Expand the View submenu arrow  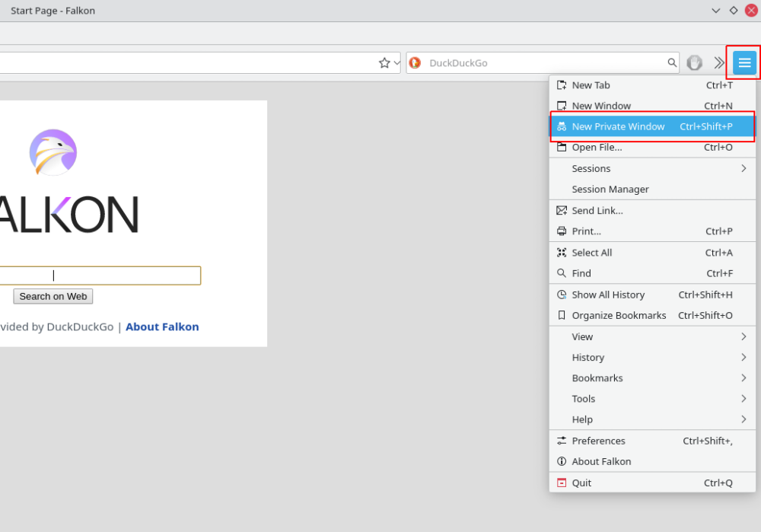coord(743,336)
